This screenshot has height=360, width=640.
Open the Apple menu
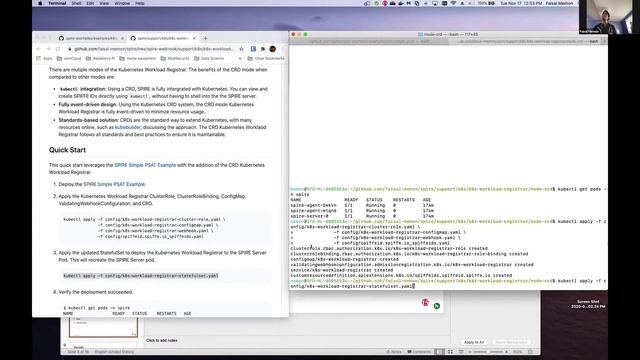[40, 3]
